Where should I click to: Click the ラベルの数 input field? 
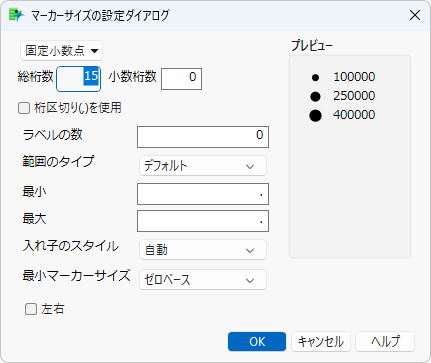203,137
